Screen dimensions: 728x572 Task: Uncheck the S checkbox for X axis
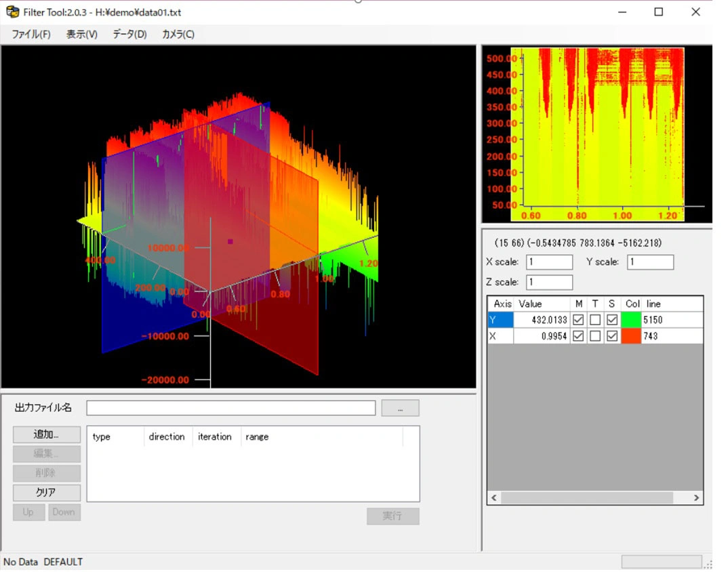point(612,335)
